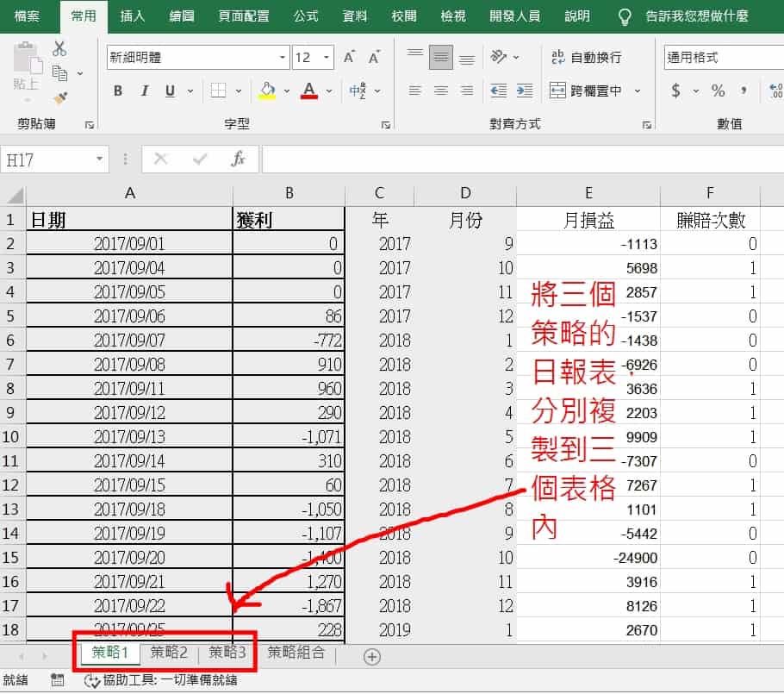
Task: Open the 插入 ribbon tab
Action: [x=132, y=16]
